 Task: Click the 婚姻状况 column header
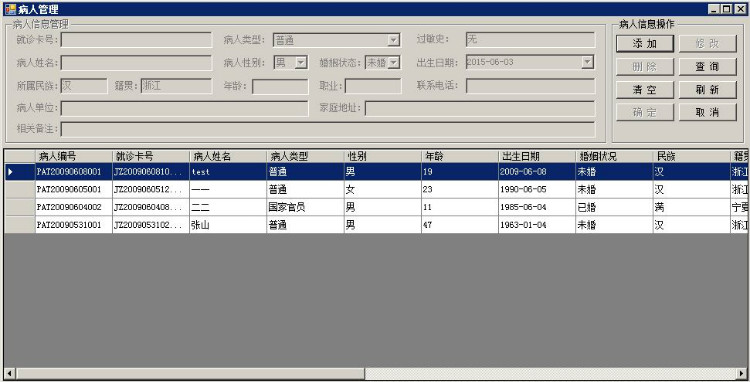[x=614, y=156]
